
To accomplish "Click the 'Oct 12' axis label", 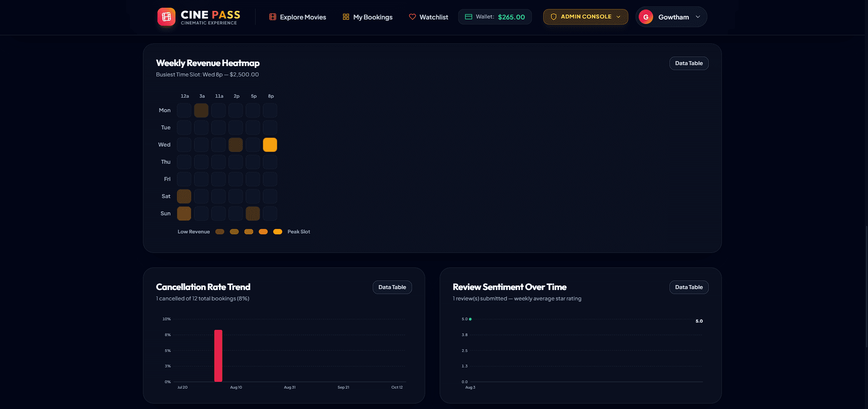I will [397, 387].
